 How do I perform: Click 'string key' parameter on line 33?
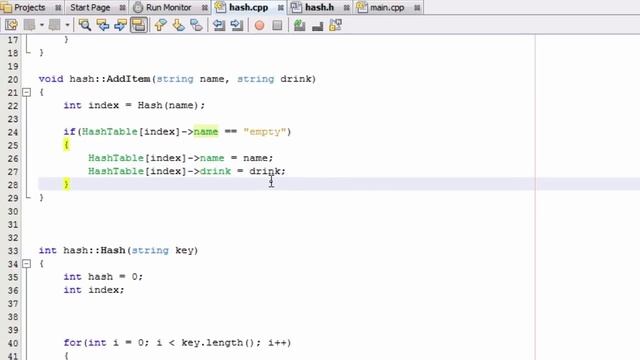point(162,250)
